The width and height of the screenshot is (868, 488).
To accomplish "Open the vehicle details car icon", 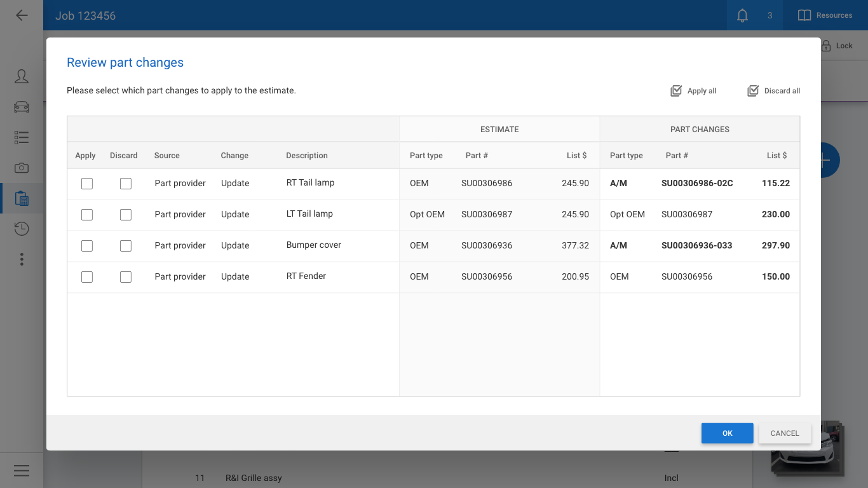I will 22,107.
